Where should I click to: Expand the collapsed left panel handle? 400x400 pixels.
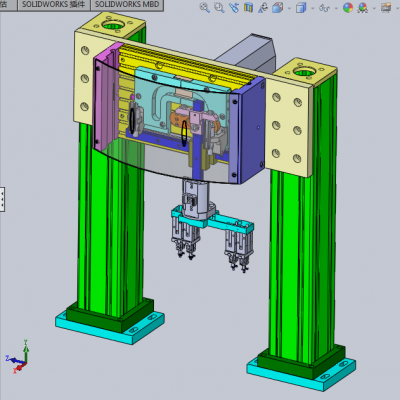point(2,199)
